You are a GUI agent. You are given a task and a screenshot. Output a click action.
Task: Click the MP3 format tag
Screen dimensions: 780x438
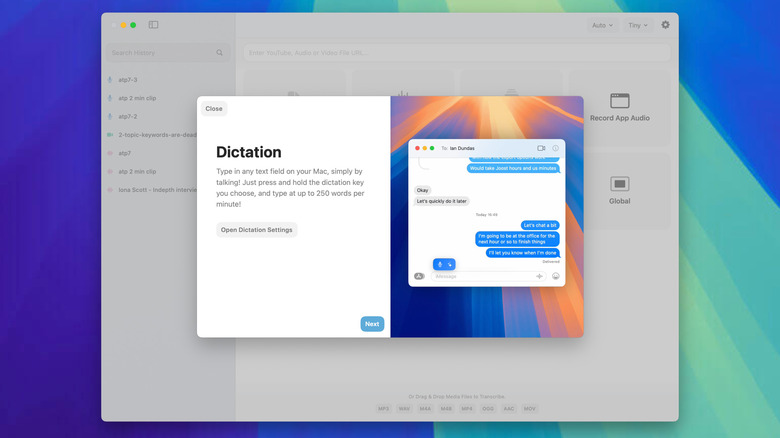point(384,409)
